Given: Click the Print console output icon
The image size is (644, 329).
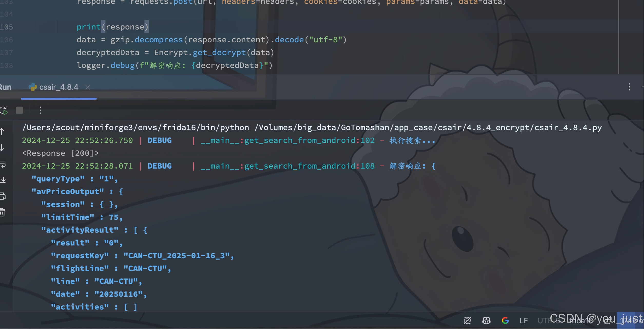Looking at the screenshot, I should pos(3,196).
